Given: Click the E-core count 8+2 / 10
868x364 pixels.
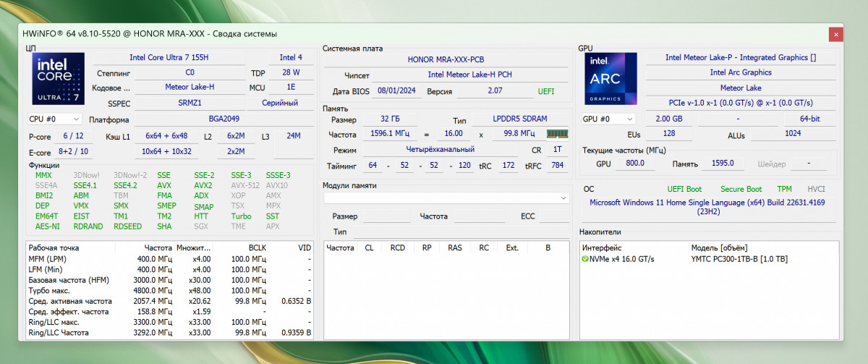Looking at the screenshot, I should click(x=73, y=151).
